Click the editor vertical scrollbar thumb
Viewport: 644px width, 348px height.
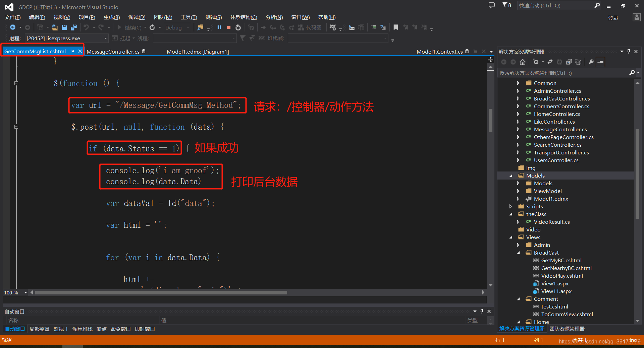(490, 121)
